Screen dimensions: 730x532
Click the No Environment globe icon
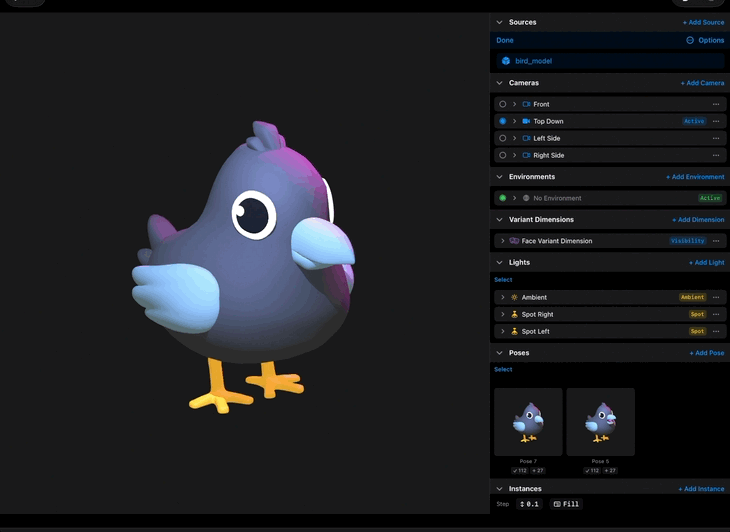point(526,198)
